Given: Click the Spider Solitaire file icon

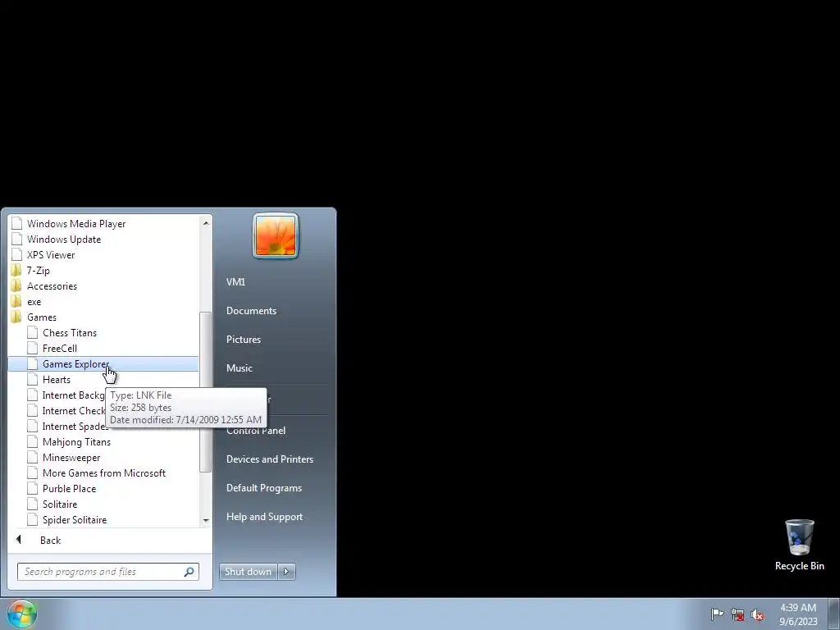Looking at the screenshot, I should (33, 519).
